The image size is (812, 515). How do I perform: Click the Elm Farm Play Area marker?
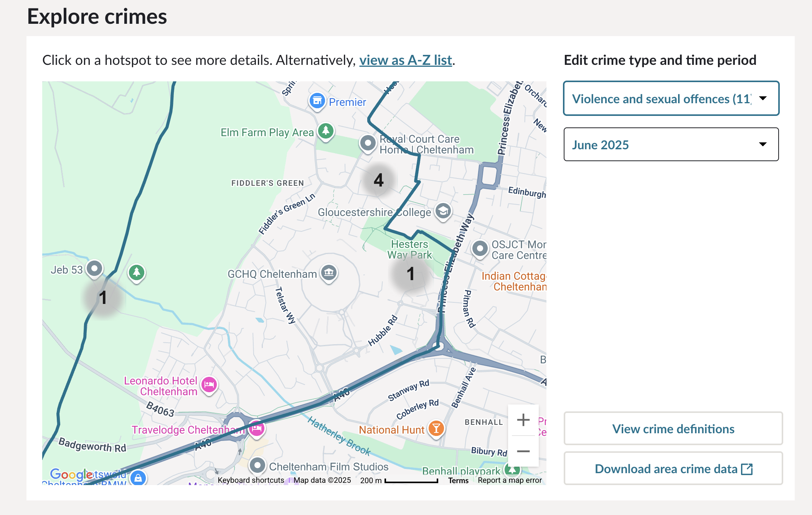pyautogui.click(x=326, y=131)
